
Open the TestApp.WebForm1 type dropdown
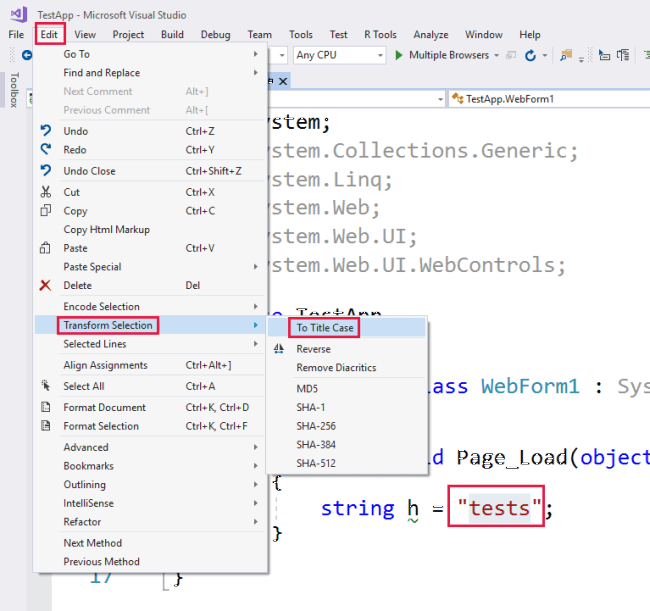pos(549,99)
